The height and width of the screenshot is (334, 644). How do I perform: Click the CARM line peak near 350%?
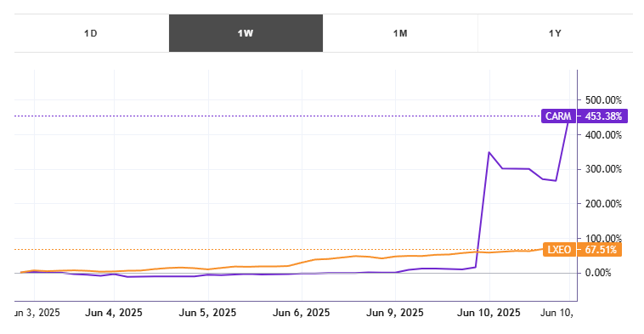click(489, 152)
